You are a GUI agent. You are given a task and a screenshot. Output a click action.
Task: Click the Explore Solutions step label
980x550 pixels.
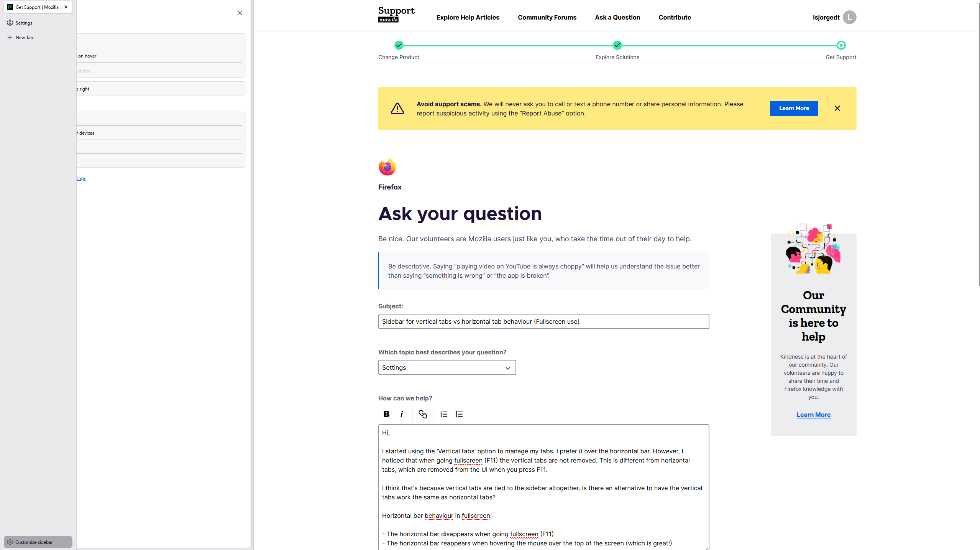click(617, 57)
